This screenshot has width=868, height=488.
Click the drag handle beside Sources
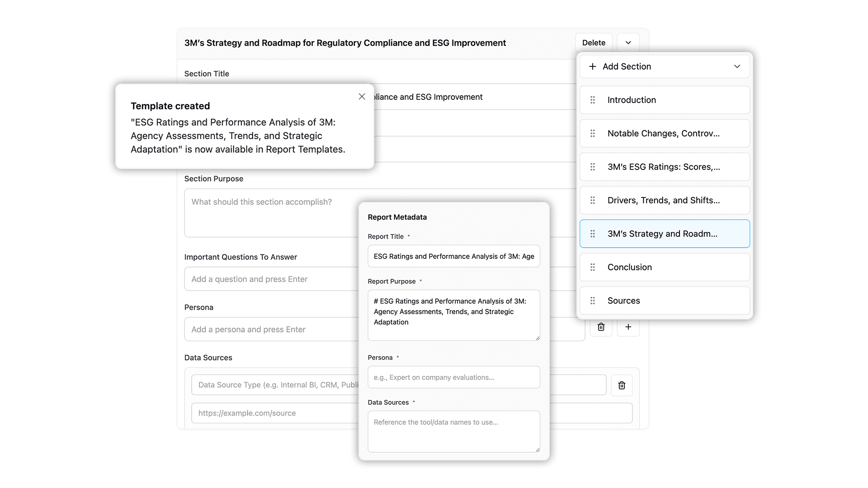[593, 300]
